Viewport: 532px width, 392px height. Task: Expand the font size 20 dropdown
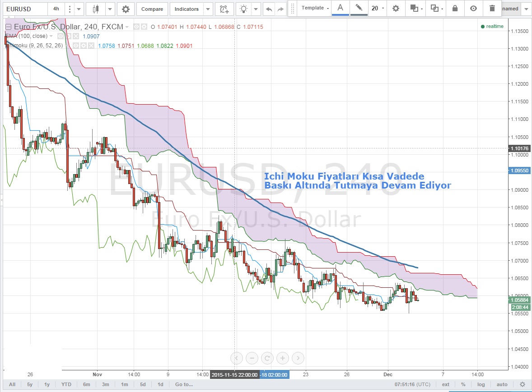tap(378, 8)
